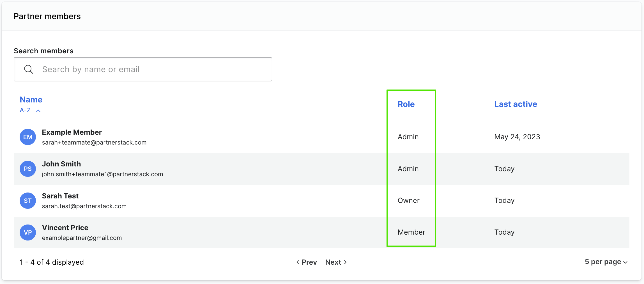
Task: Sort by the Last active column header
Action: 516,104
